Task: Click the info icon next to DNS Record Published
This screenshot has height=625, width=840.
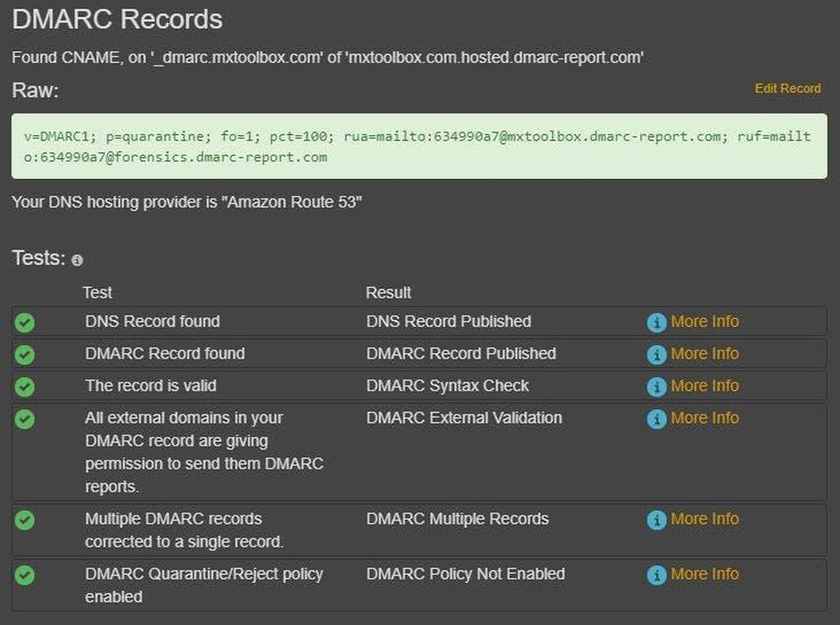Action: (656, 322)
